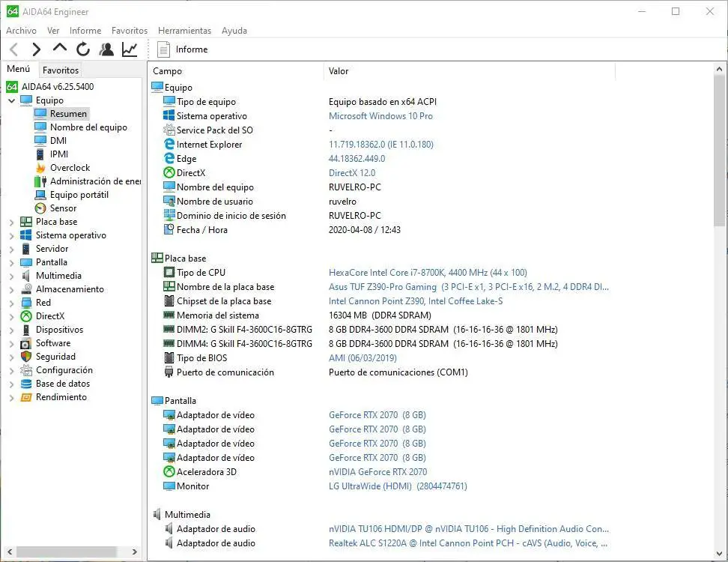This screenshot has width=728, height=562.
Task: Open the Informe menu
Action: coord(85,31)
